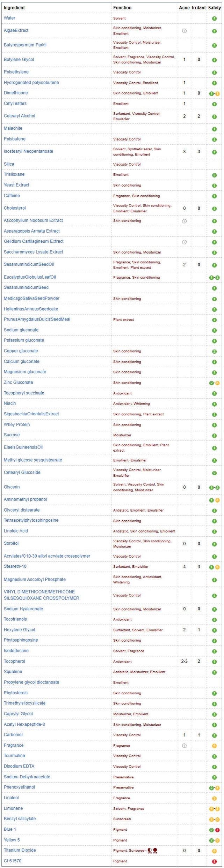Open the Cetearyl Alcohol ingredient page
The width and height of the screenshot is (224, 868).
pos(20,116)
